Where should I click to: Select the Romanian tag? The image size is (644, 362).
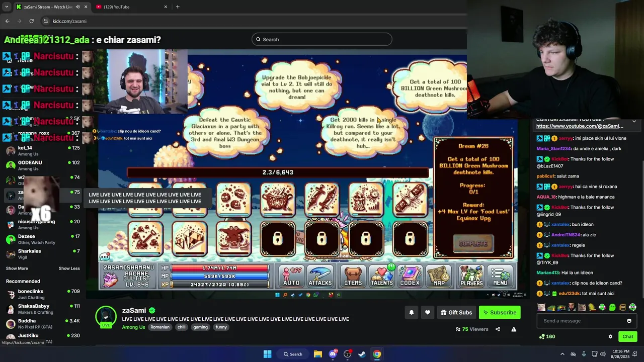coord(160,327)
